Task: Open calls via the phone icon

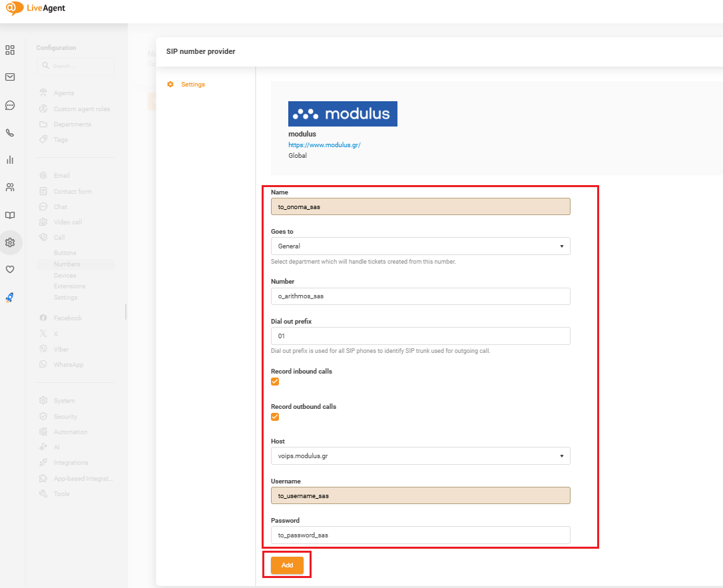Action: click(10, 133)
